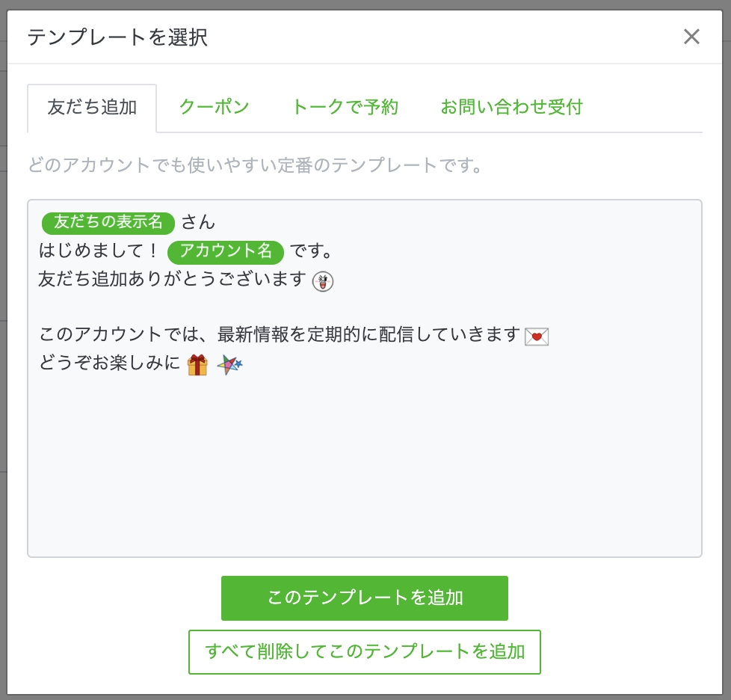Click the どうぞお楽しみに text
This screenshot has width=731, height=700.
click(x=109, y=364)
